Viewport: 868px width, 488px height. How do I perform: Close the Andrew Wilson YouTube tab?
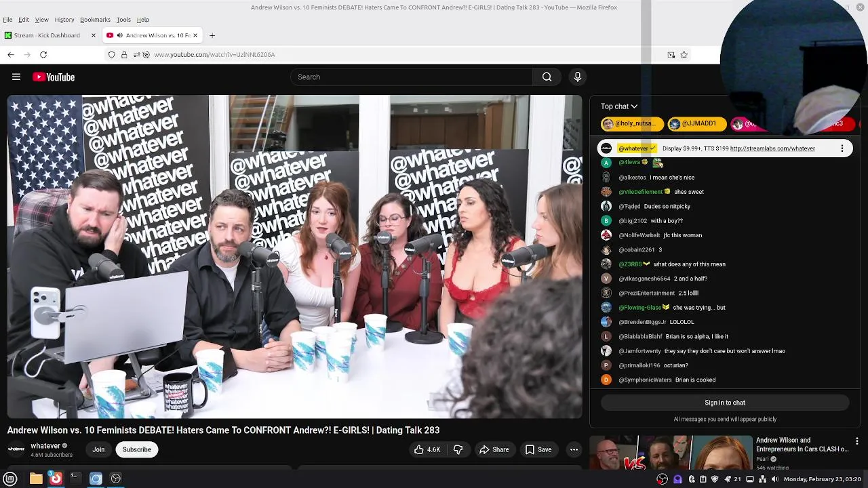click(195, 35)
